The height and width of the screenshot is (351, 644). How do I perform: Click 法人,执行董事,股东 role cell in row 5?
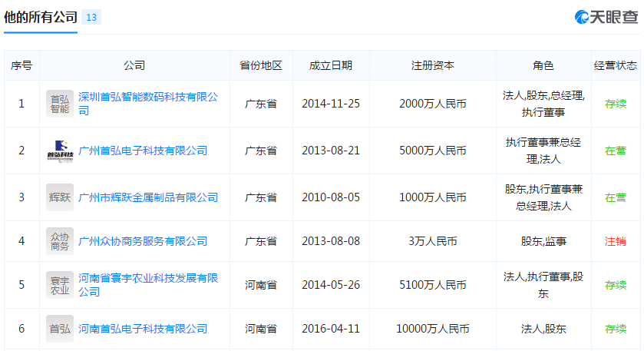543,285
